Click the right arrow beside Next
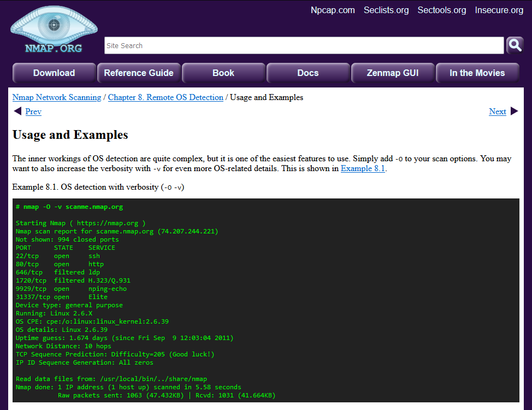 [x=515, y=111]
